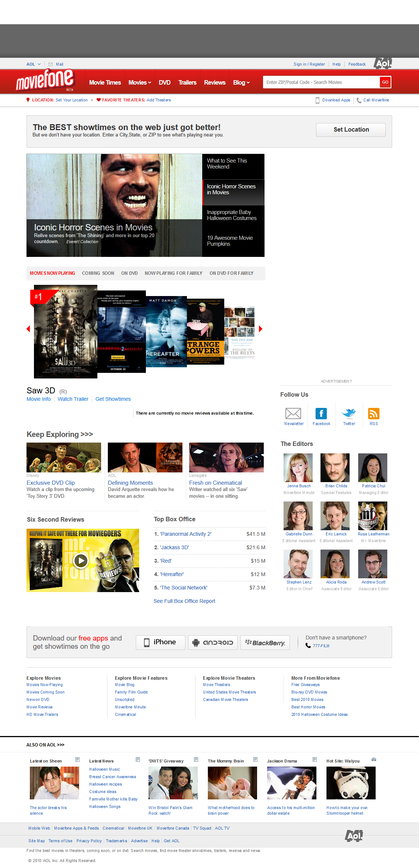Screen dimensions: 419x868
Task: Click the Set Location button
Action: click(x=351, y=129)
